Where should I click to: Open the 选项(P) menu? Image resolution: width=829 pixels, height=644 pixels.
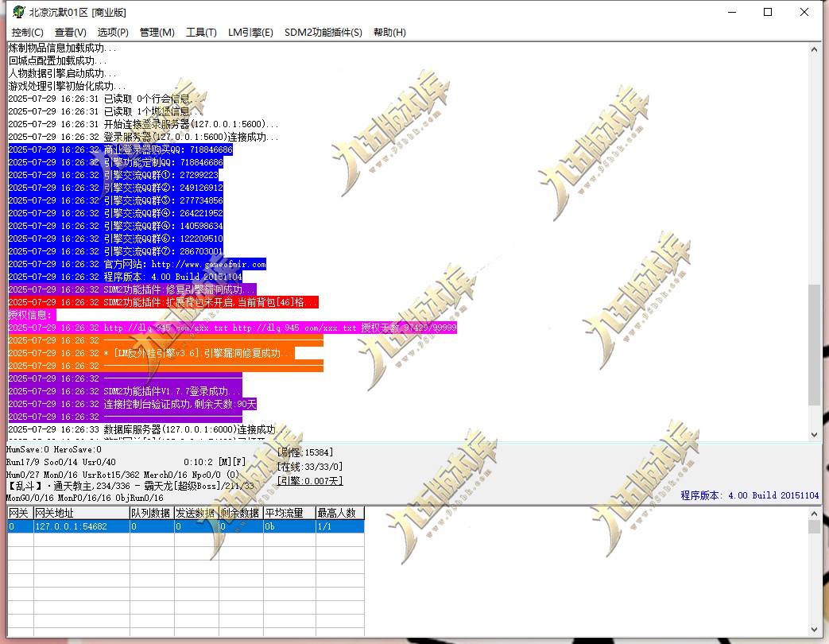click(x=113, y=33)
